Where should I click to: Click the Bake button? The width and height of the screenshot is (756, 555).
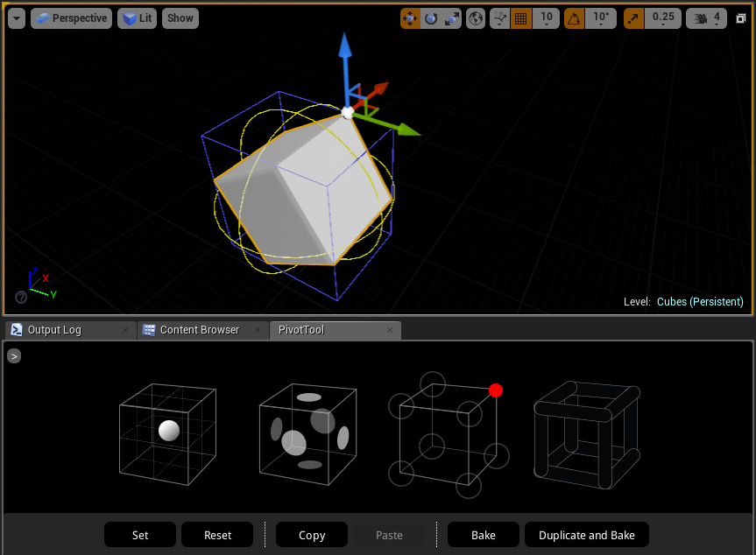[483, 534]
